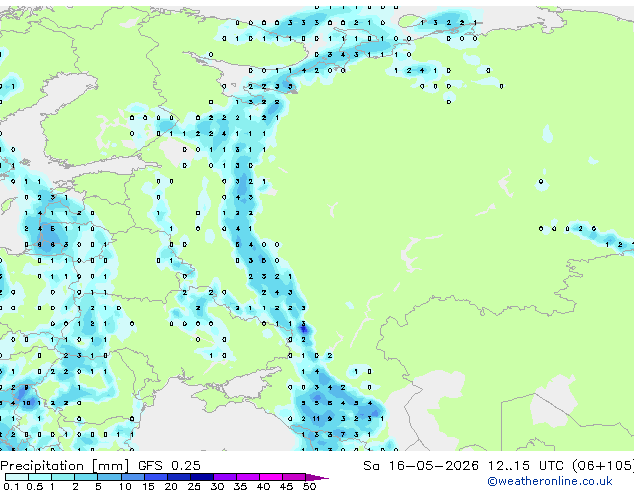
Task: Click the 2–5 mm legend color box
Action: (86, 477)
